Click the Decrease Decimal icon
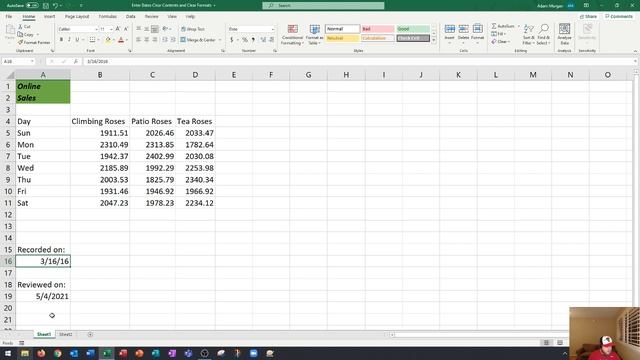 [271, 40]
